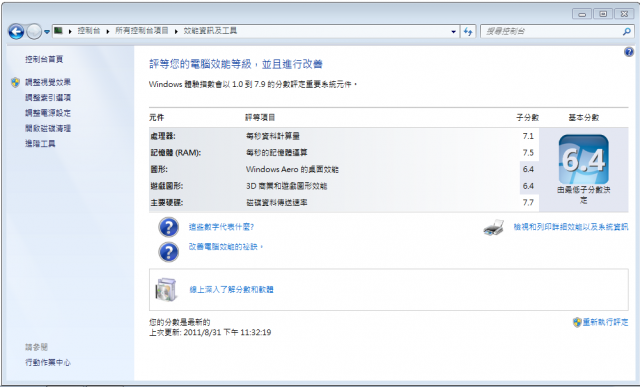Click the magnifier search icon
This screenshot has height=387, width=640.
point(627,31)
